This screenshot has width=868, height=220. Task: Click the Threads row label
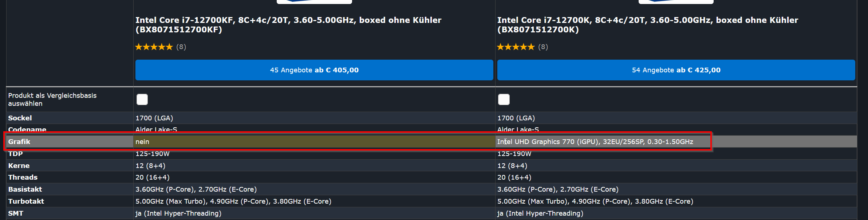(x=23, y=177)
